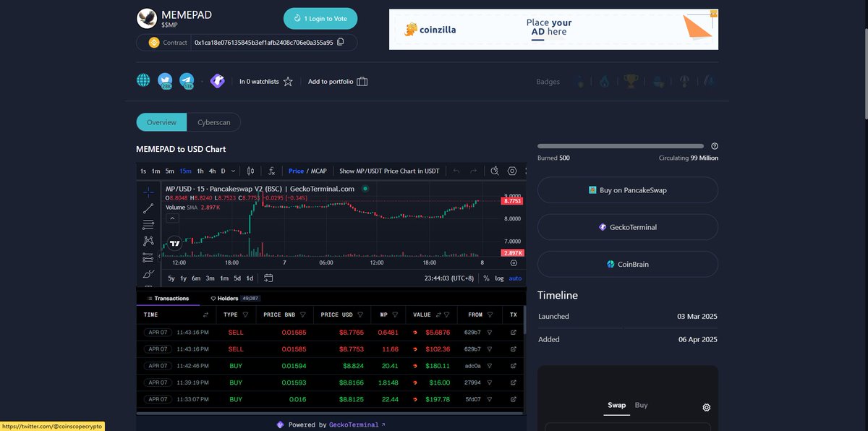
Task: Open the PRICE USD column filter
Action: click(360, 315)
